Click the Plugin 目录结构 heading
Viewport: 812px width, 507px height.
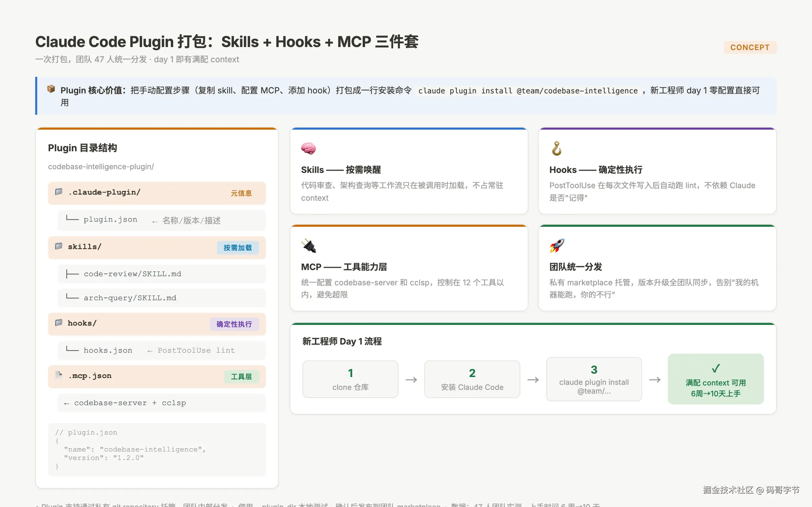click(83, 148)
